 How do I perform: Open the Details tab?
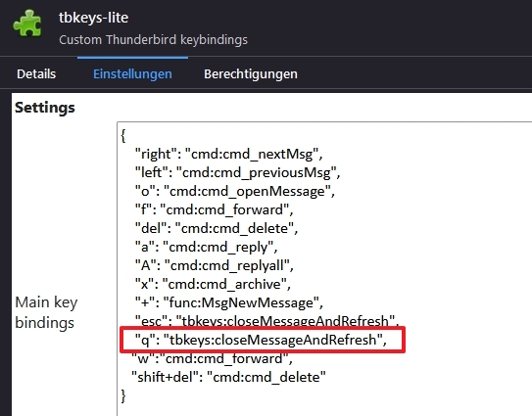(36, 74)
